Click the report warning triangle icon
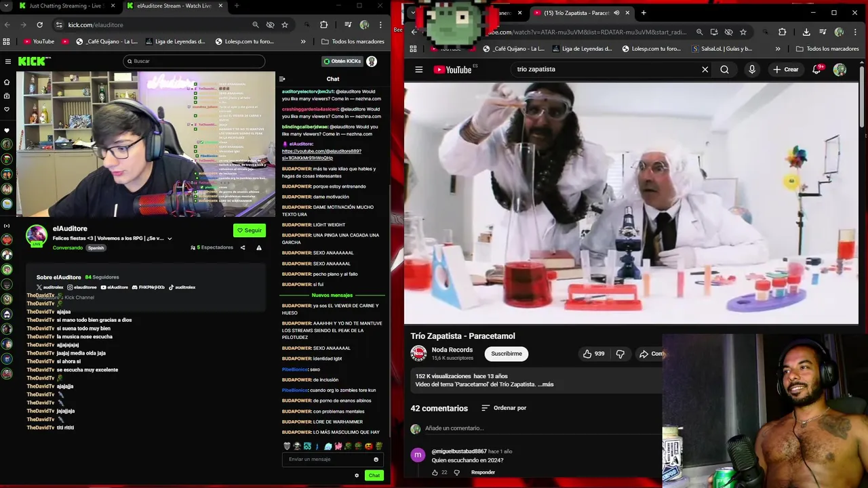The image size is (868, 488). coord(258,247)
